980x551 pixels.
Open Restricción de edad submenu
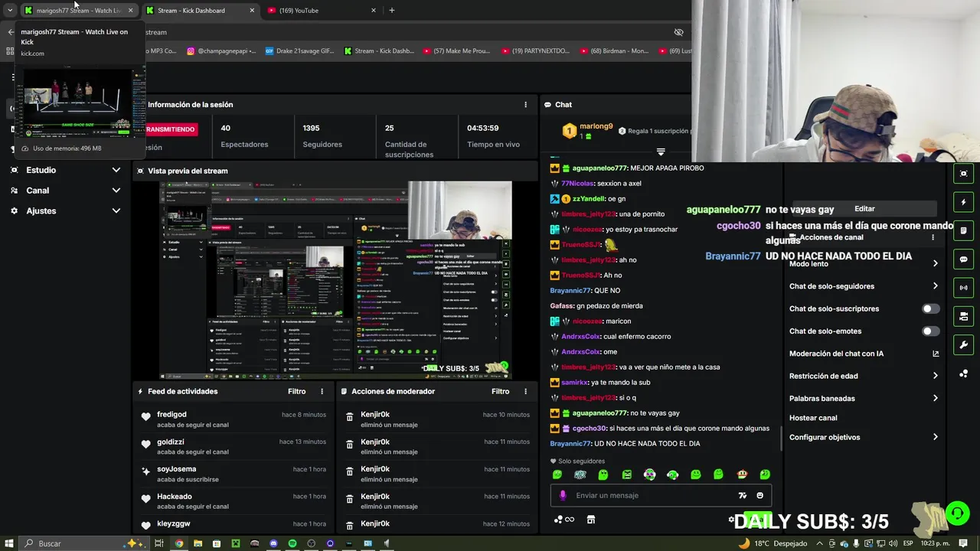(x=935, y=376)
